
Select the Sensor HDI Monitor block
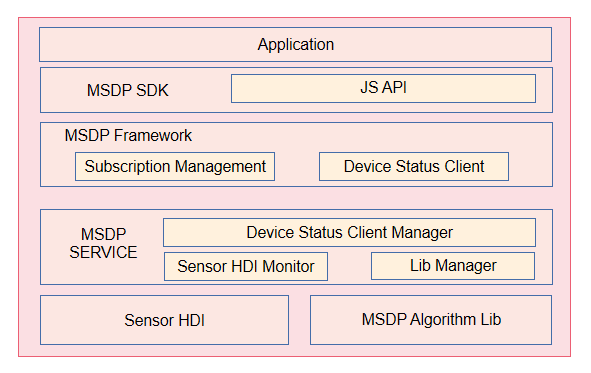tap(246, 266)
